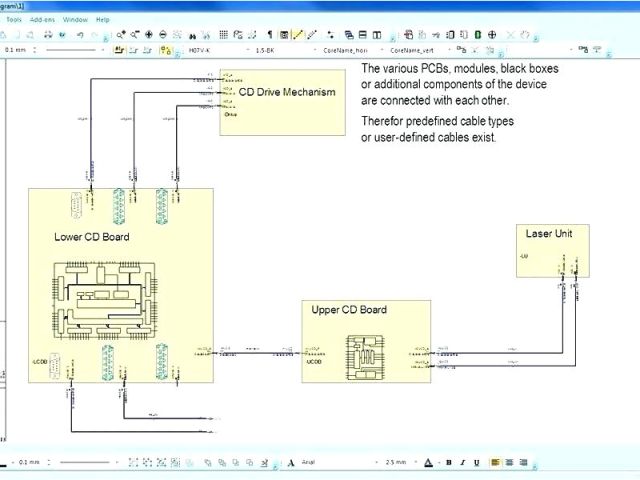The image size is (640, 480).
Task: Click the zoom in plus-circle icon
Action: (x=149, y=34)
